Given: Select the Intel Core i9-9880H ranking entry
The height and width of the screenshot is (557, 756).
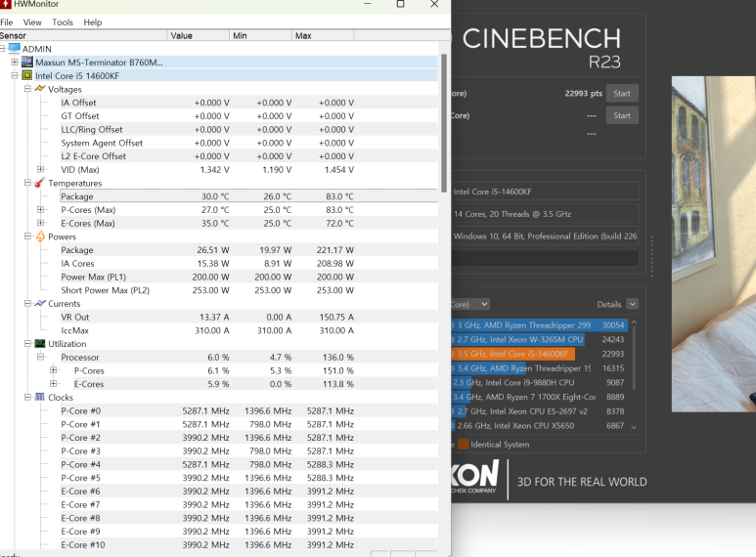Looking at the screenshot, I should point(539,383).
